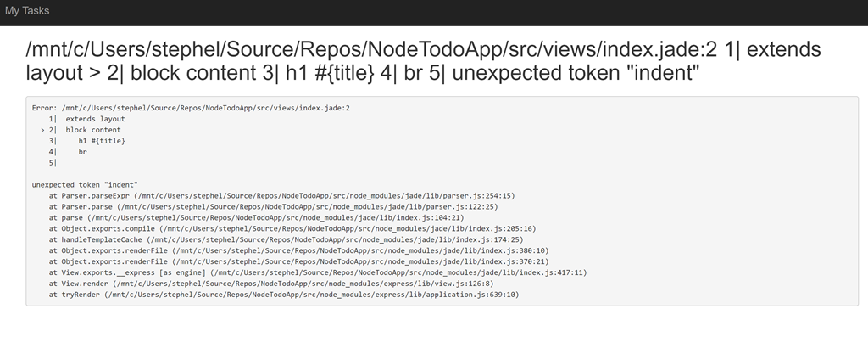The width and height of the screenshot is (868, 337).
Task: Click the '> 2|' error line marker
Action: coord(48,130)
